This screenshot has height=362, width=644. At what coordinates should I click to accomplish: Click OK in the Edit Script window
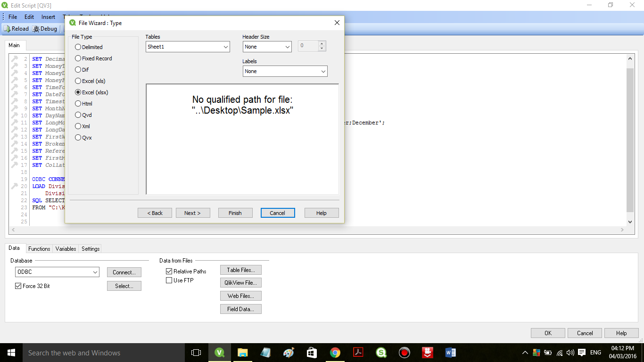[x=548, y=333]
